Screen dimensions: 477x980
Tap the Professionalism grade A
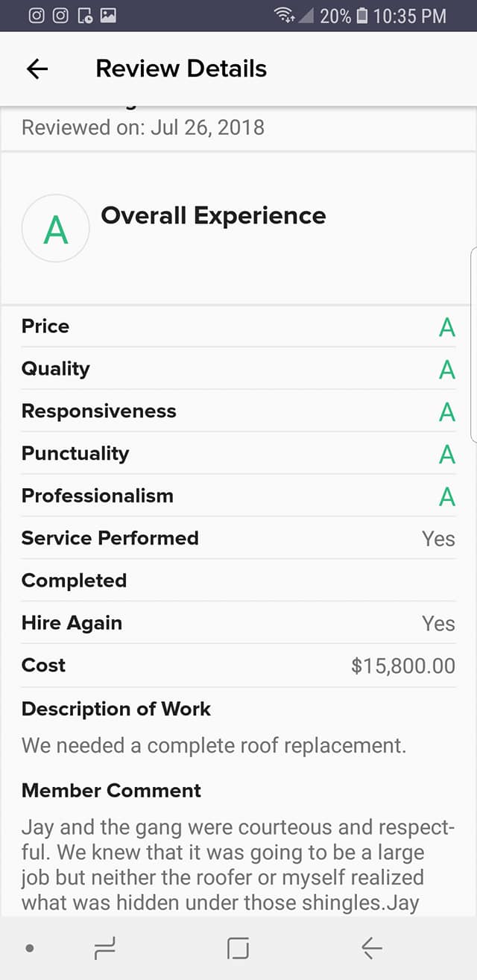point(446,496)
